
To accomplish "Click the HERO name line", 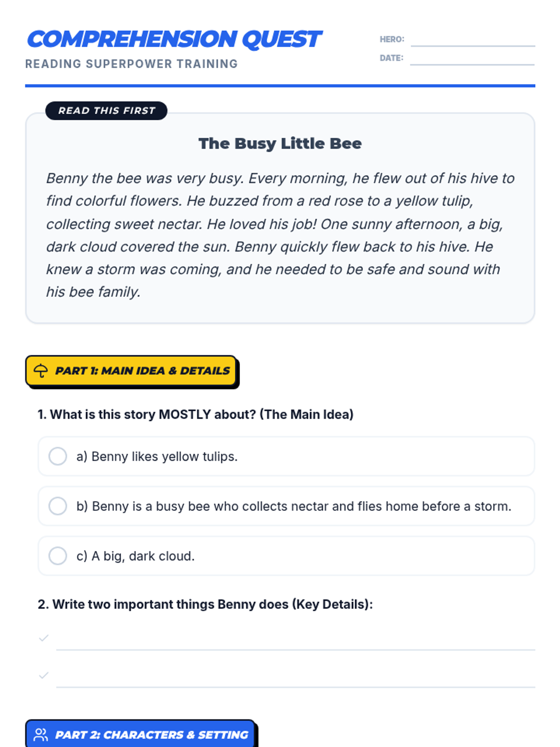I will 472,41.
